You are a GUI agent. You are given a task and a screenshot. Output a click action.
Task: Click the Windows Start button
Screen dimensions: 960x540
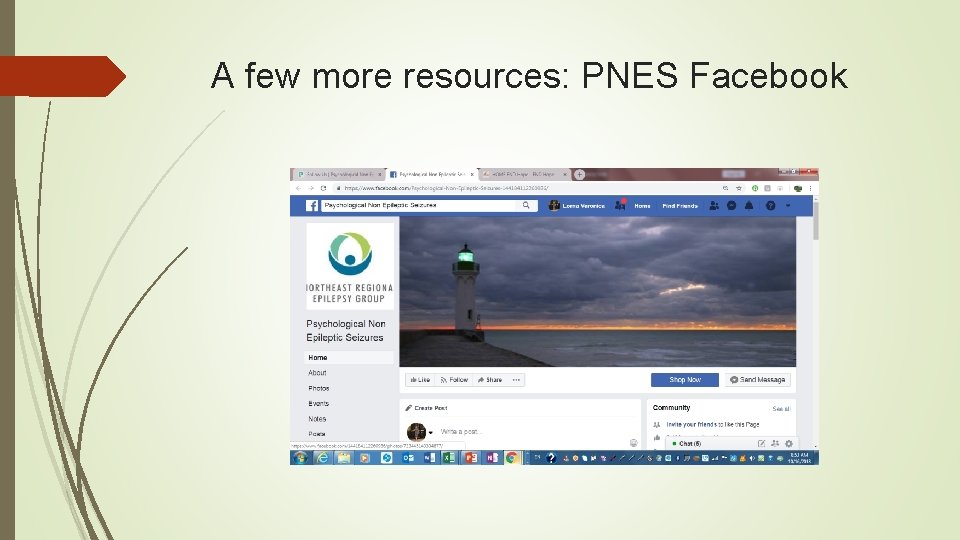tap(300, 457)
